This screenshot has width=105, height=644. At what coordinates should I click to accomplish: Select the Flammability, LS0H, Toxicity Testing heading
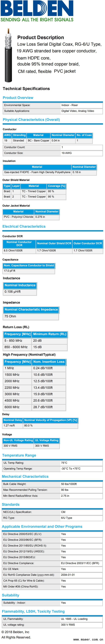33,611
